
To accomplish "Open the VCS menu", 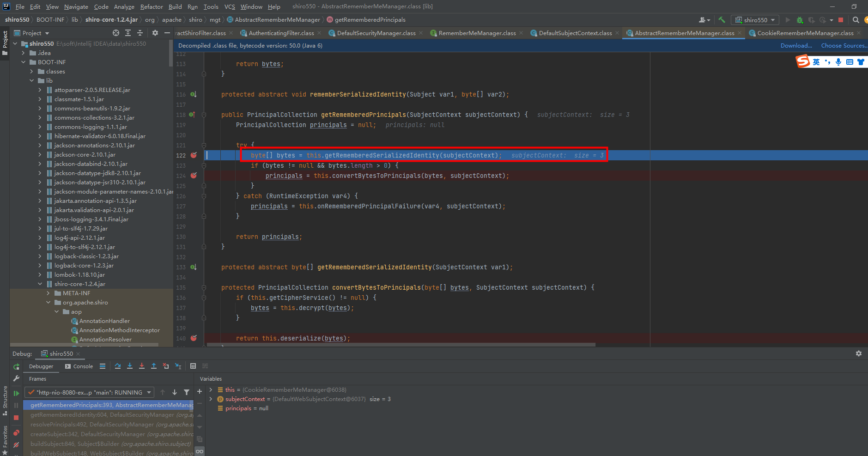I will click(x=230, y=6).
